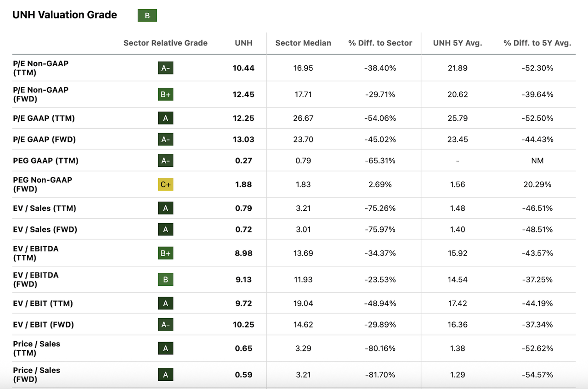The height and width of the screenshot is (389, 588).
Task: Click UNH value 0.27 in PEG GAAP row
Action: tap(243, 161)
